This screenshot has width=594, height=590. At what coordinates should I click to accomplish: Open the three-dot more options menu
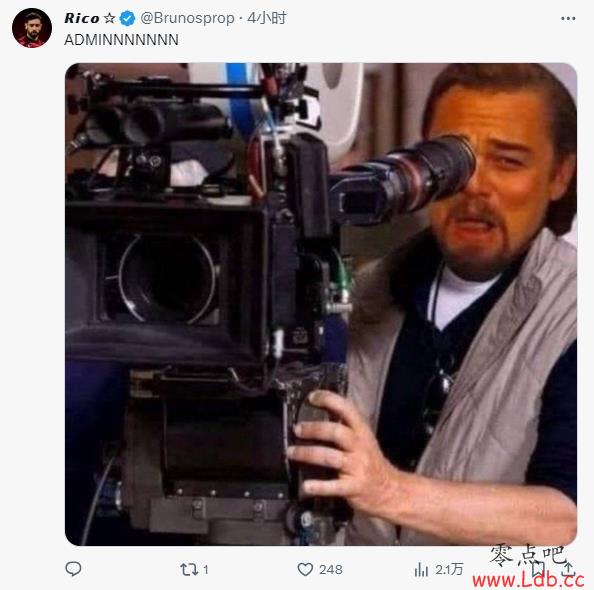click(x=568, y=18)
